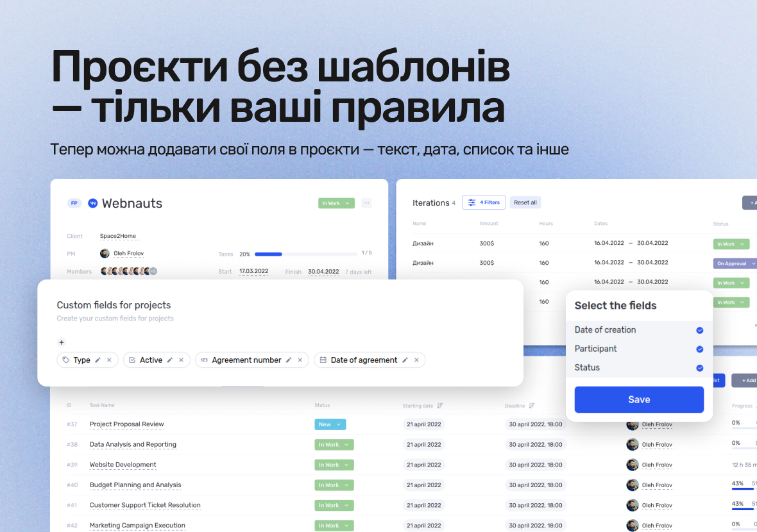Screen dimensions: 757x532
Task: Open the On Approval status dropdown
Action: point(735,263)
